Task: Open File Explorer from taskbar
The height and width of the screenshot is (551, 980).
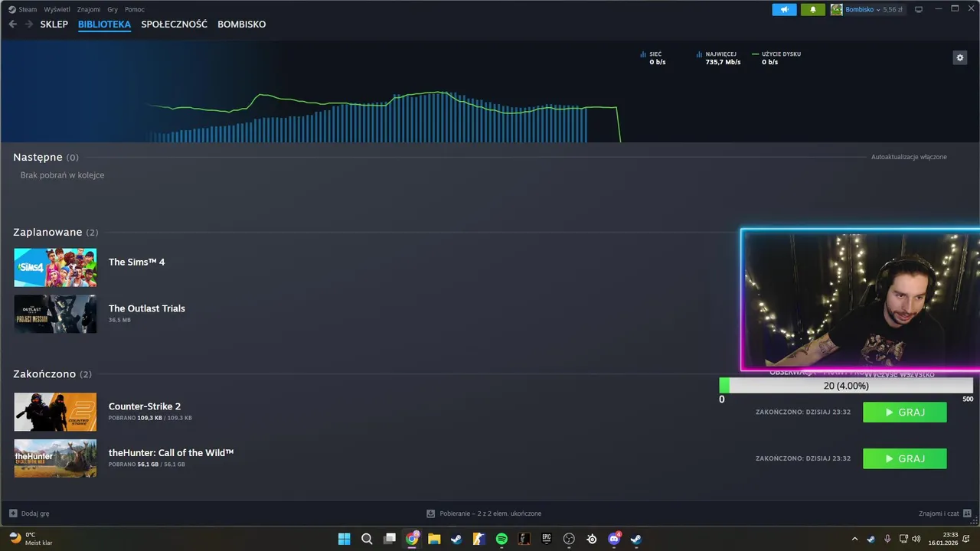Action: [x=434, y=539]
